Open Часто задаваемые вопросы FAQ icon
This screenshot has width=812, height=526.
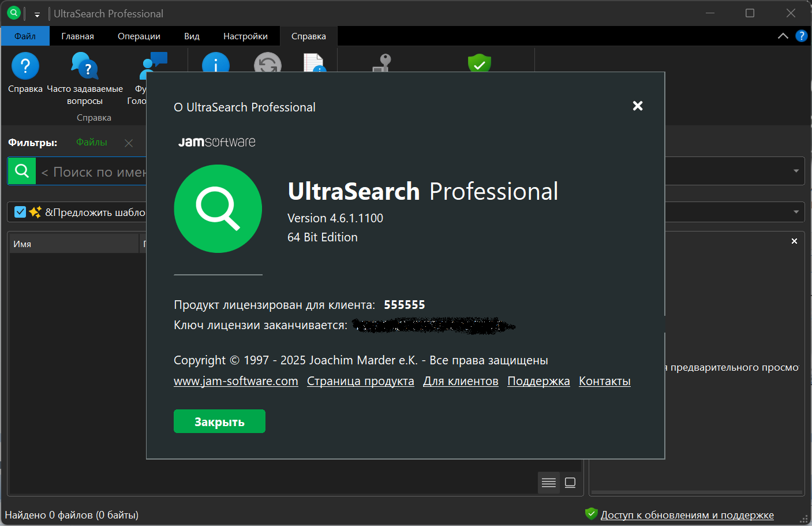[x=85, y=66]
